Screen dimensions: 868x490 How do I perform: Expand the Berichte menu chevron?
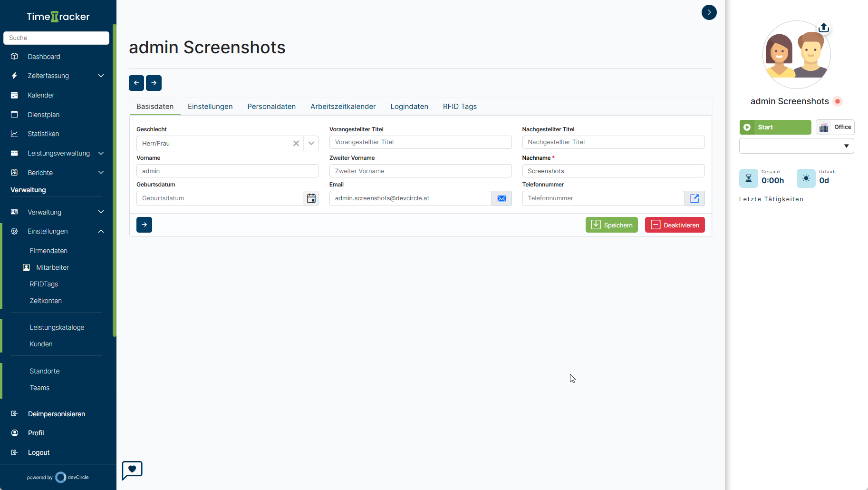point(101,172)
